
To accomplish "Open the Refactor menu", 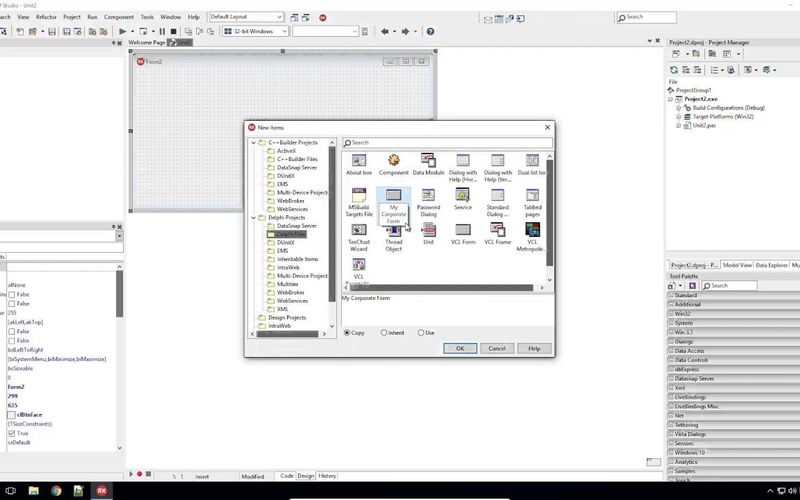I will (44, 17).
